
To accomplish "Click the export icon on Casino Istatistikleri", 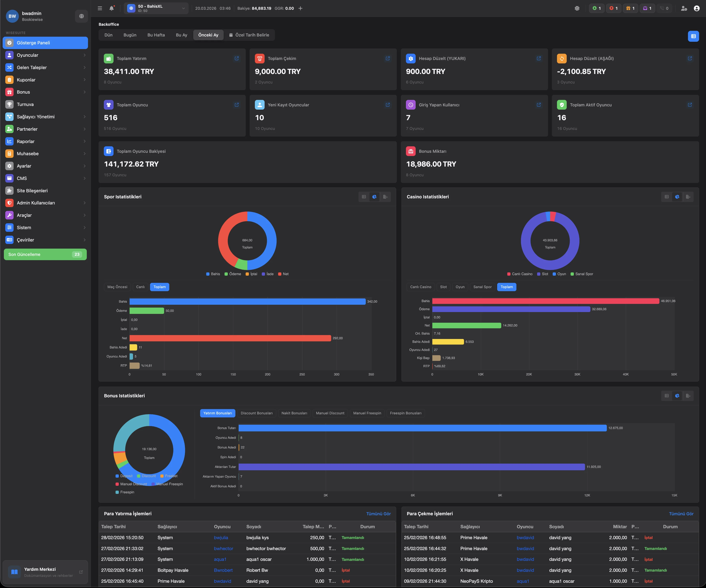I will point(688,197).
